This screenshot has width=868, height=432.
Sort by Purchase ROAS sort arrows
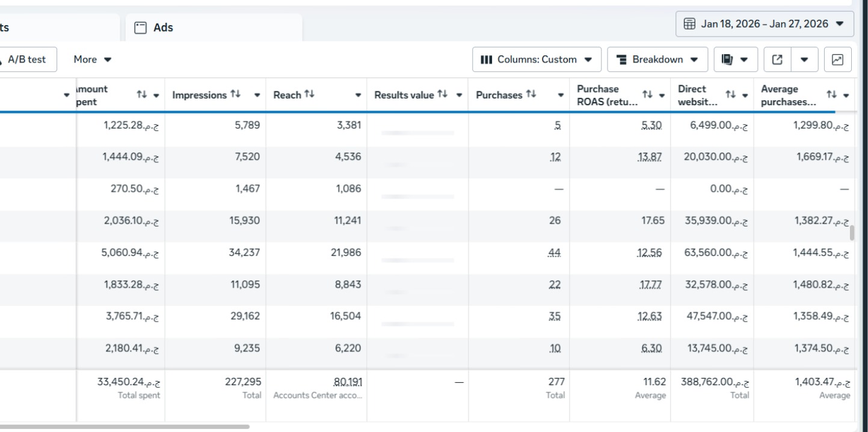point(647,95)
